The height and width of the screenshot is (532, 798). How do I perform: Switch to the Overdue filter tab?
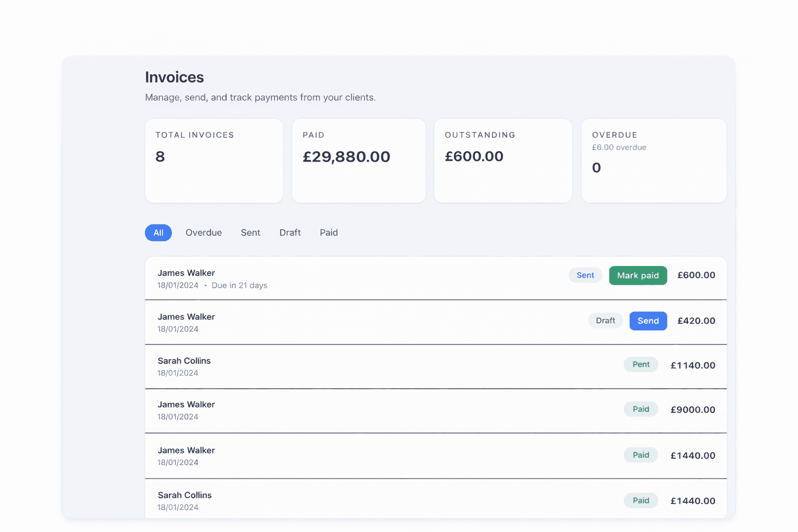pyautogui.click(x=204, y=233)
